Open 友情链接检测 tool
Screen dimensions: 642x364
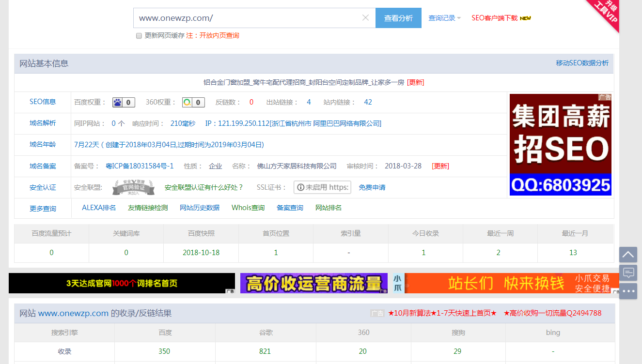coord(148,208)
